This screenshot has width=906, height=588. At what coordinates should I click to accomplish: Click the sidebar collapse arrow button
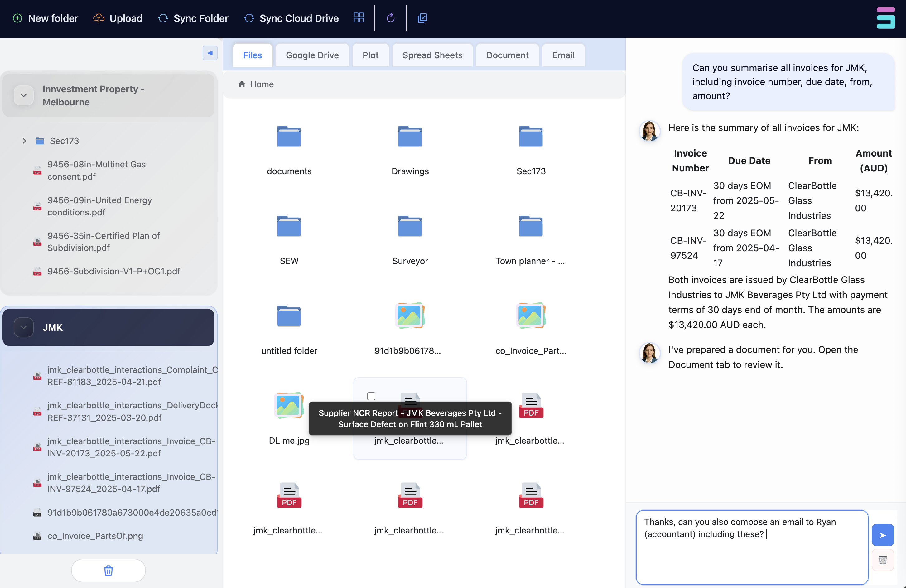pos(210,53)
